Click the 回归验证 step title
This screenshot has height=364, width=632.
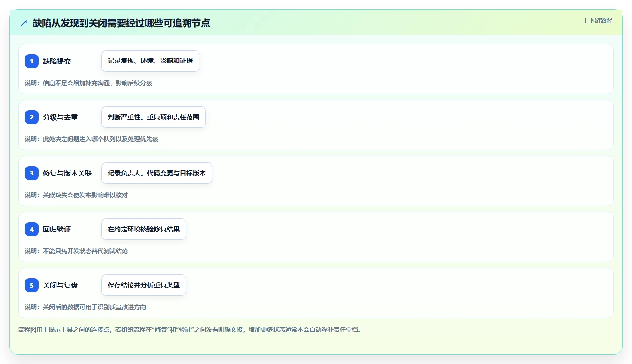[57, 229]
